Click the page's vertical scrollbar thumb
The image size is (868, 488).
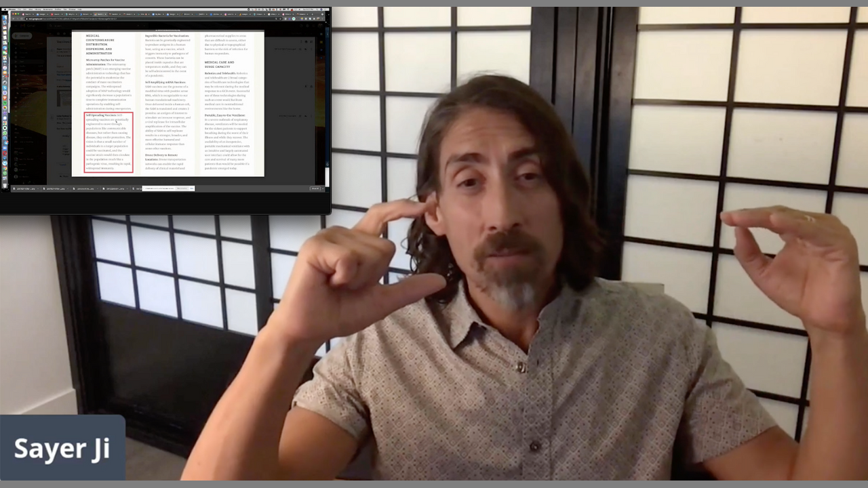click(328, 175)
